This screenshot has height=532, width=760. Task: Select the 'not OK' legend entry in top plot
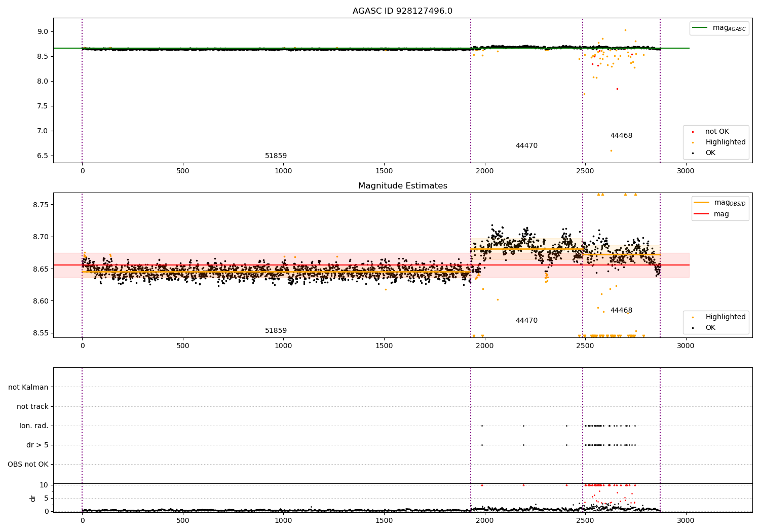[x=711, y=131]
